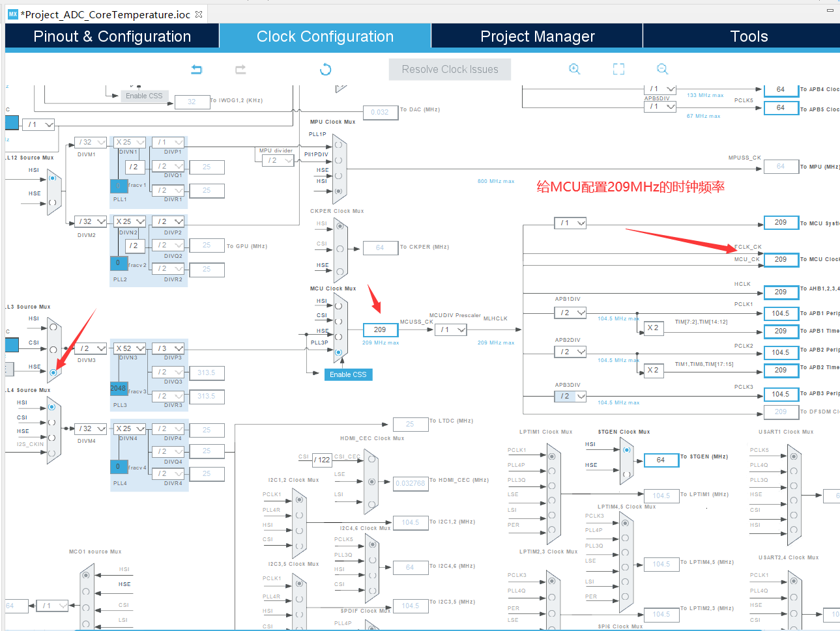The height and width of the screenshot is (631, 840).
Task: Open the DIVN3 X 52 multiplier dropdown
Action: [130, 348]
